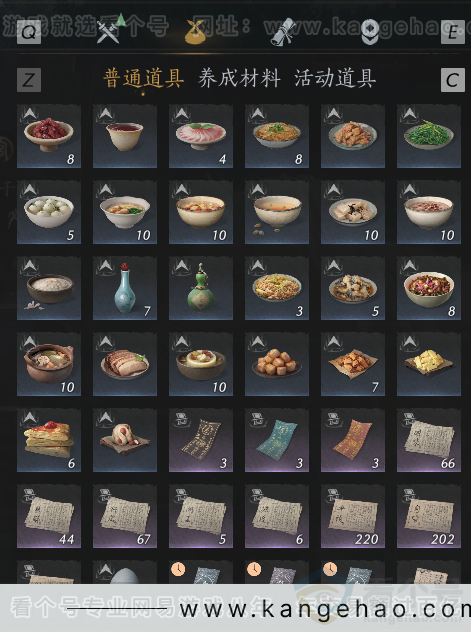Switch to 养成材料 tab

point(239,78)
